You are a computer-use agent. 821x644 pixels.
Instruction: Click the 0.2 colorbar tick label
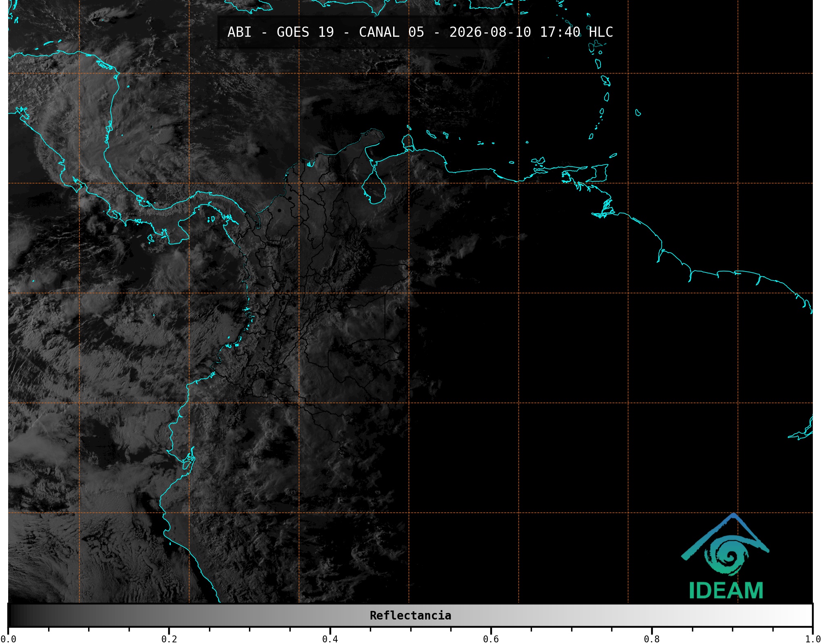(169, 639)
